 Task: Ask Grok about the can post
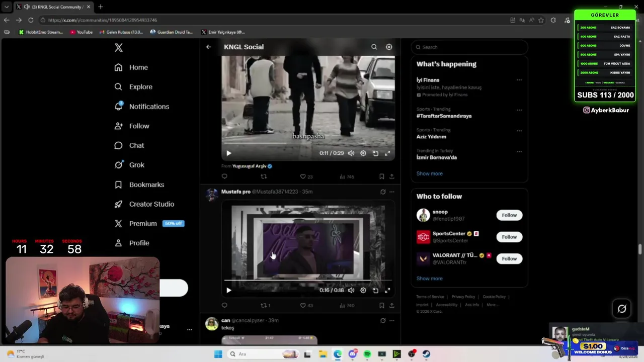click(383, 320)
